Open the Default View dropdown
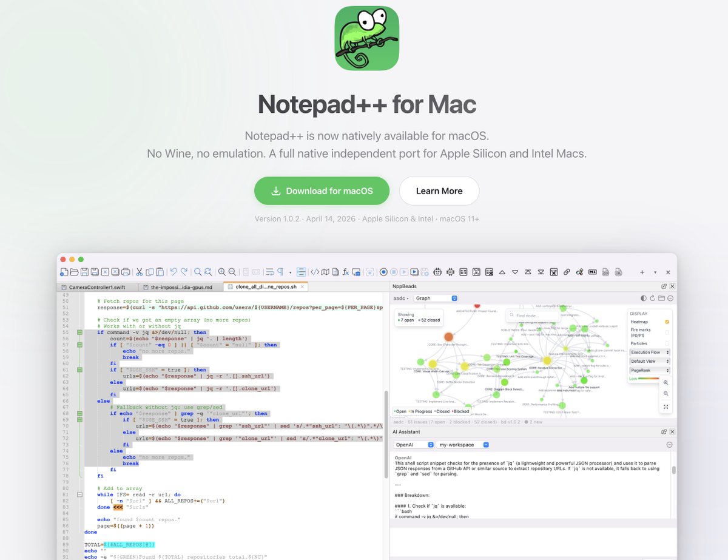Viewport: 728px width, 560px height. pyautogui.click(x=650, y=361)
